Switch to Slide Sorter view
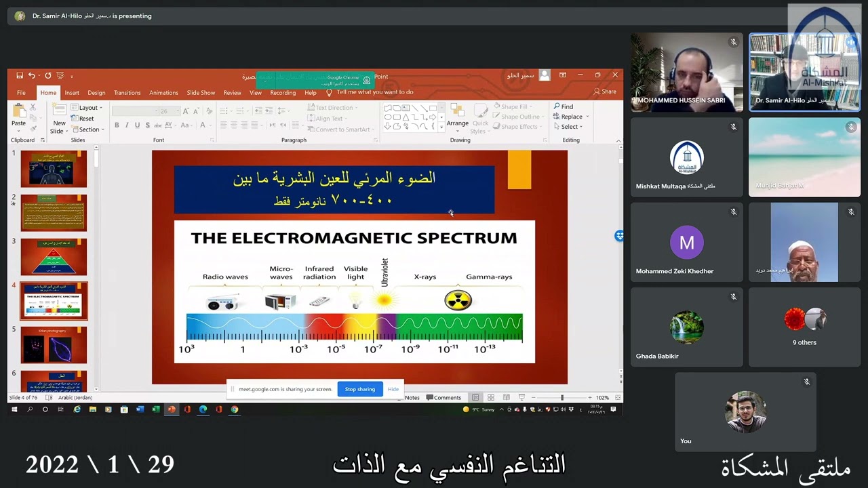Screen dimensions: 868x488 pyautogui.click(x=491, y=398)
